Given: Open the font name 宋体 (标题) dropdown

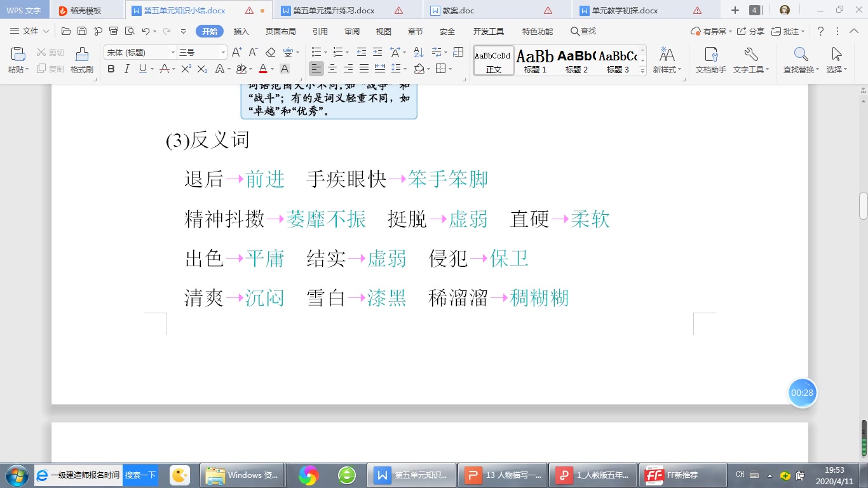Looking at the screenshot, I should [173, 52].
